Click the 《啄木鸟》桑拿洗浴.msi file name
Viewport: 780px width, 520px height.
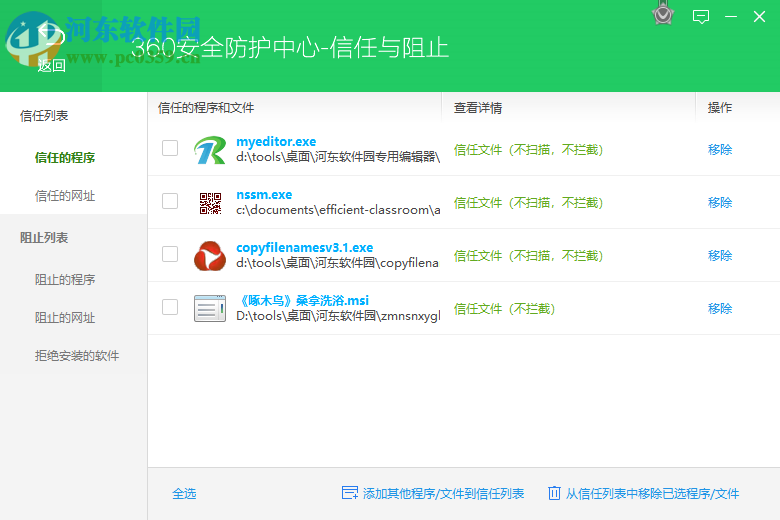(303, 301)
